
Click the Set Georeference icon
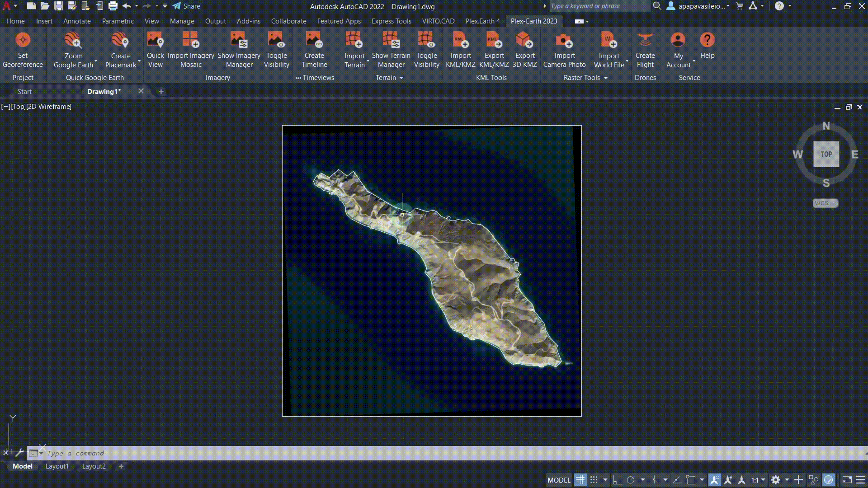click(x=23, y=40)
